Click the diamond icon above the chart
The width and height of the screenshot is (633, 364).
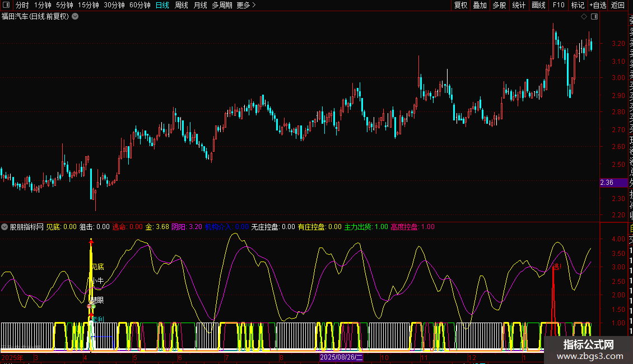point(584,17)
